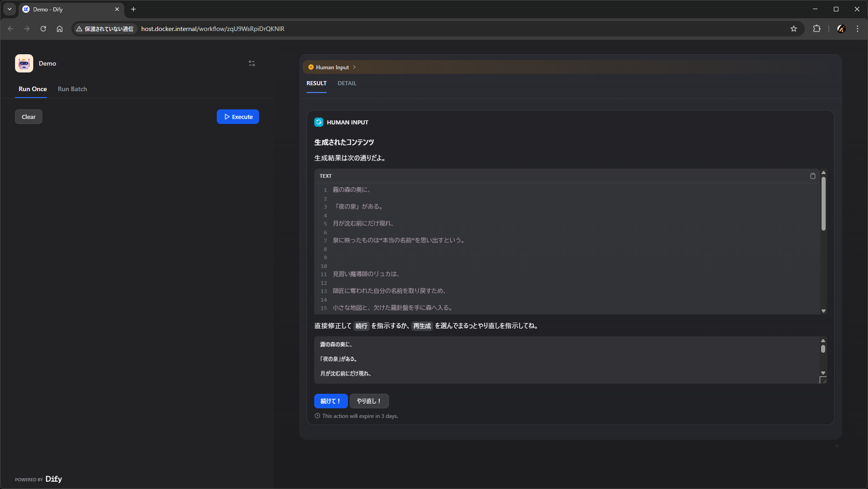Viewport: 868px width, 489px height.
Task: Click the code block vertical scrollbar thumb
Action: click(823, 203)
